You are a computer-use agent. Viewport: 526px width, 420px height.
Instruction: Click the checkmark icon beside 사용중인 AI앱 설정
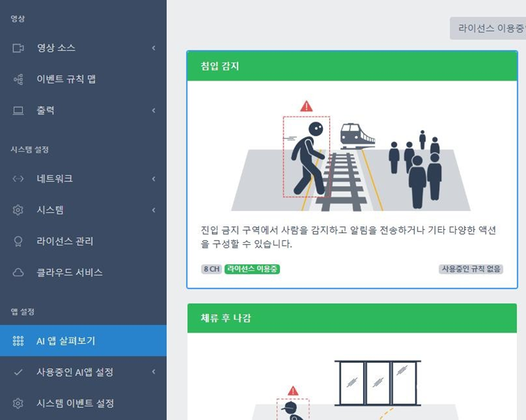point(18,372)
